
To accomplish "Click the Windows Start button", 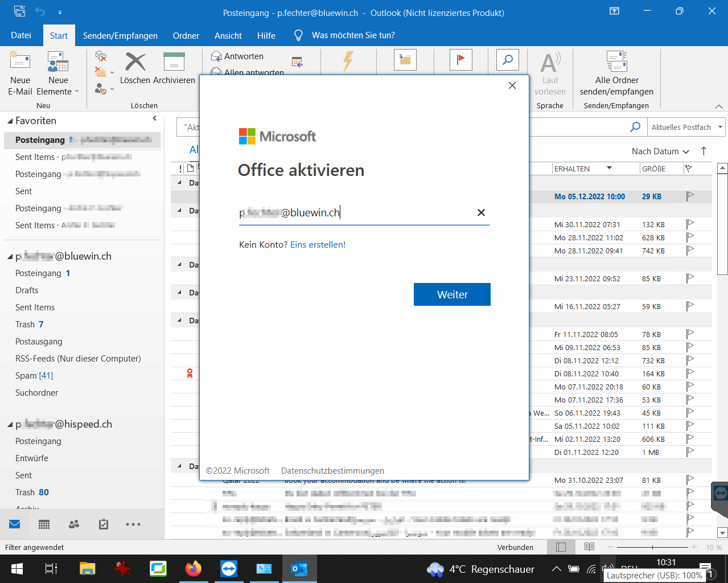I will pyautogui.click(x=17, y=569).
